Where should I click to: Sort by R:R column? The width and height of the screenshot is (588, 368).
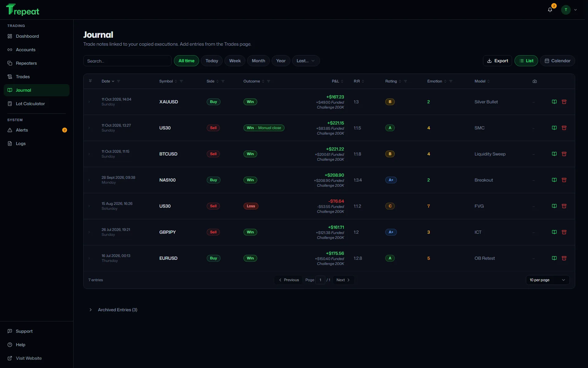(x=359, y=81)
